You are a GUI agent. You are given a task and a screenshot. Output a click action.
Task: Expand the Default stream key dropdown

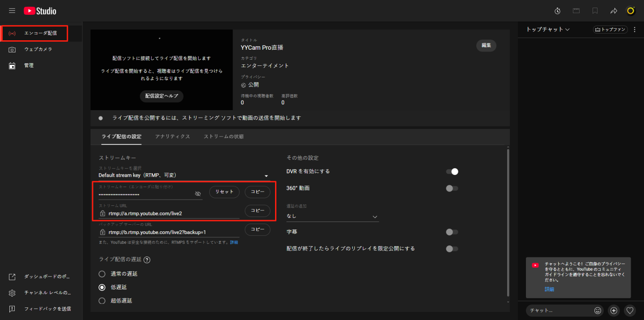click(x=184, y=175)
